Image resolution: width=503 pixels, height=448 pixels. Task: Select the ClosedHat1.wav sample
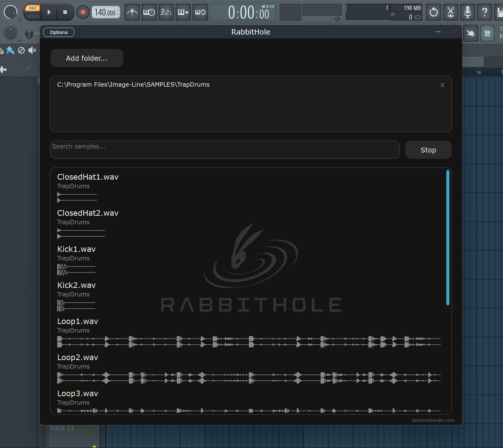pyautogui.click(x=88, y=177)
